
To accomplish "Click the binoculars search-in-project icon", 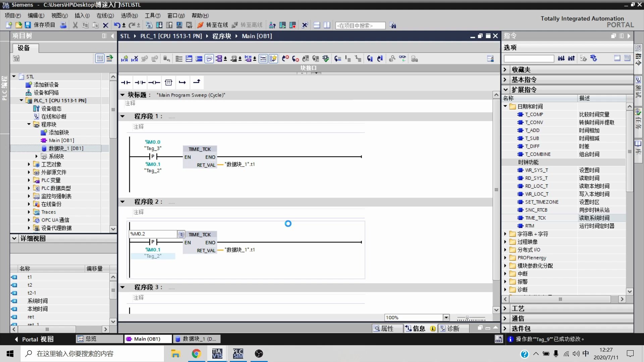I will 393,25.
